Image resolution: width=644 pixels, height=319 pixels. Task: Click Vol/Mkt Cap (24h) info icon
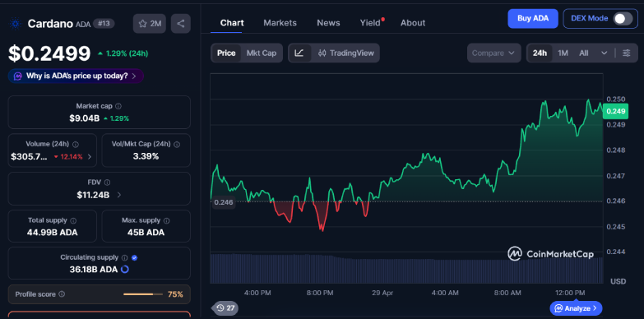177,144
